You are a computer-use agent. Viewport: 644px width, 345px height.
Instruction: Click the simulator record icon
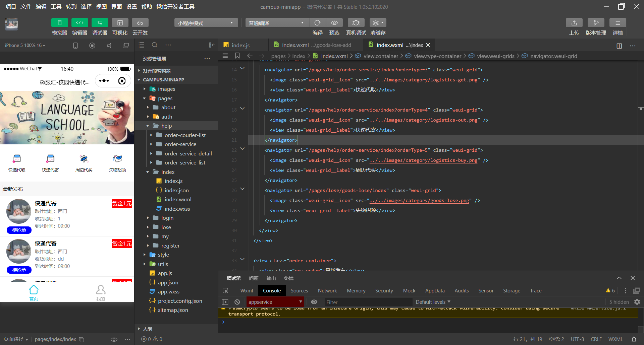point(92,45)
